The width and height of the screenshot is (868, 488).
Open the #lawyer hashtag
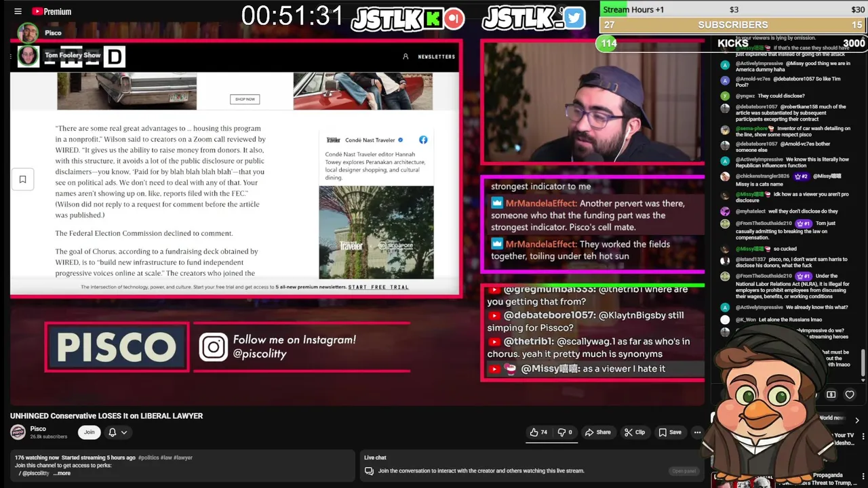point(183,457)
